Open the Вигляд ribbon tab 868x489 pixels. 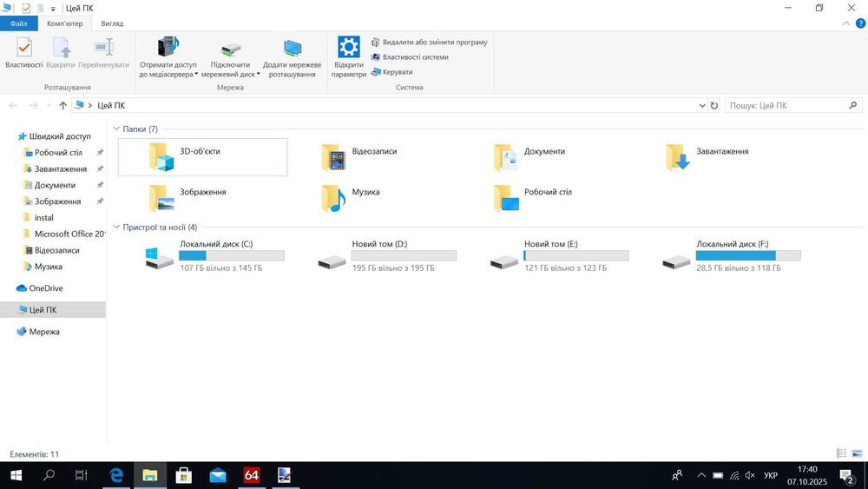coord(112,23)
